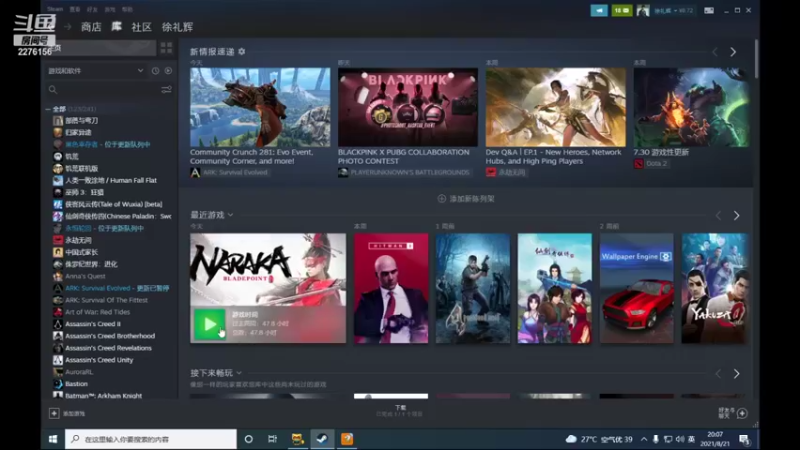Show next Play Next shelf arrow
Image resolution: width=800 pixels, height=450 pixels.
736,374
